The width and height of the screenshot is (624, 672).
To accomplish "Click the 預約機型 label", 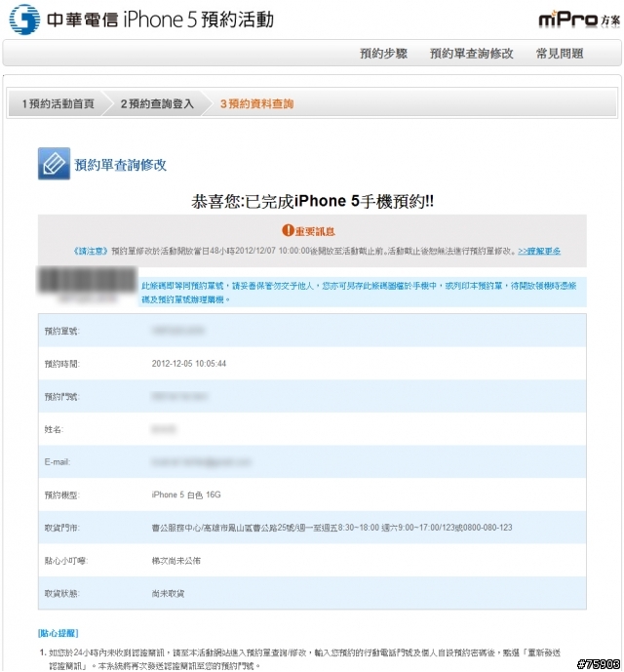I will click(x=61, y=495).
